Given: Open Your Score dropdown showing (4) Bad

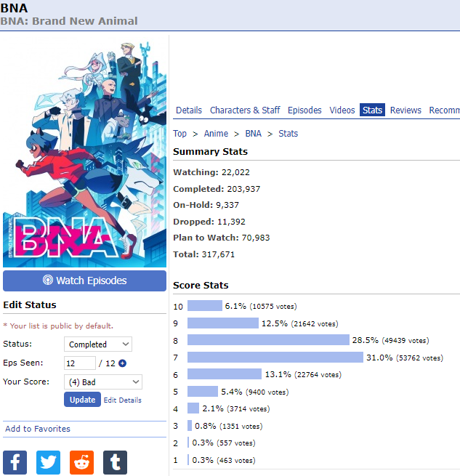Looking at the screenshot, I should click(x=103, y=382).
